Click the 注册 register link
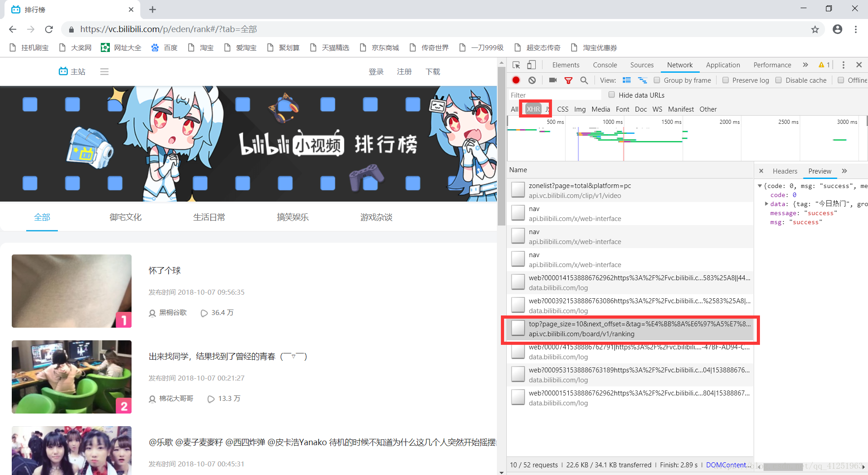The image size is (868, 475). pyautogui.click(x=404, y=71)
